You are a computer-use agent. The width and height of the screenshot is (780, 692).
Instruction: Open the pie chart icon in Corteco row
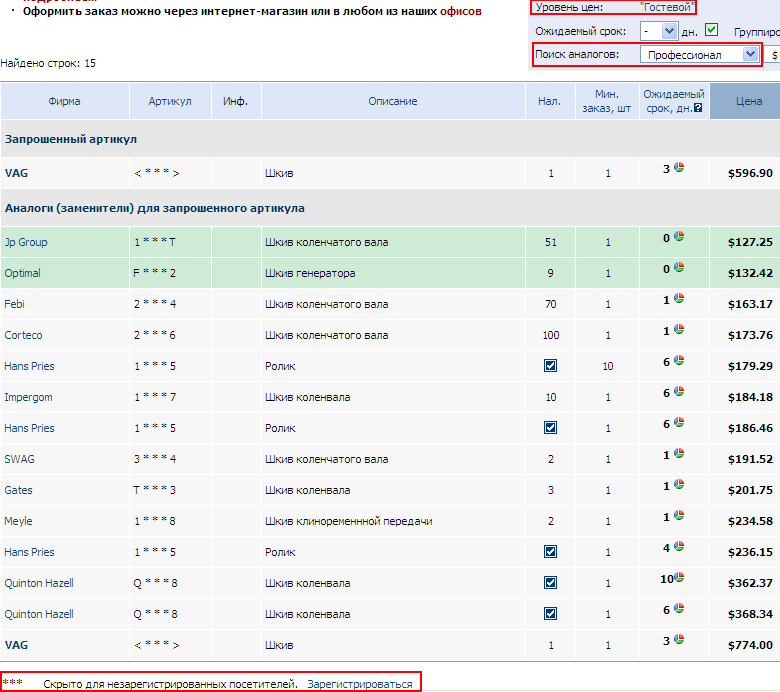click(x=679, y=329)
